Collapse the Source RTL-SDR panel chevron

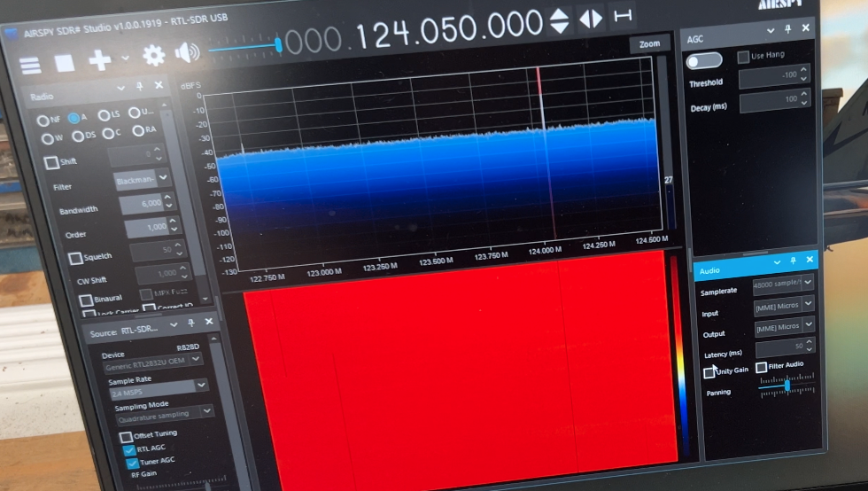click(174, 324)
